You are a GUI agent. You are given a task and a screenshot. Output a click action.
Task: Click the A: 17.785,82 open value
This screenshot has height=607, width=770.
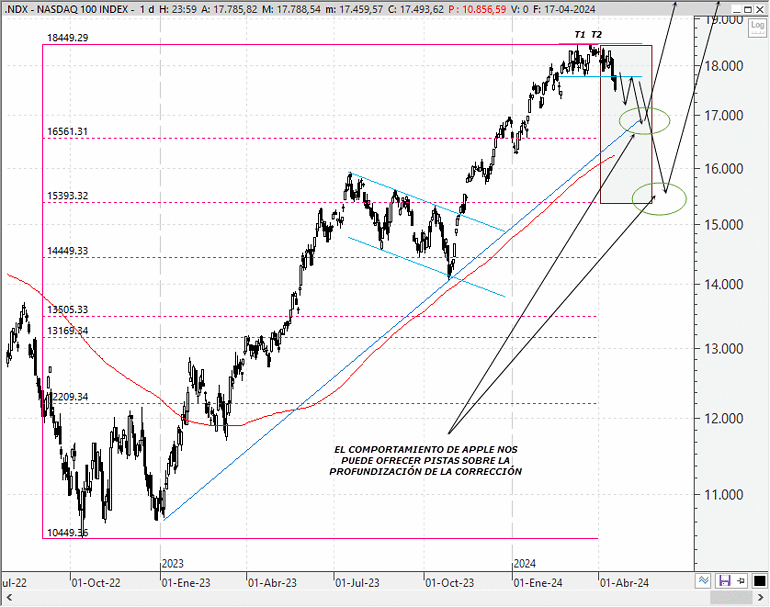228,9
